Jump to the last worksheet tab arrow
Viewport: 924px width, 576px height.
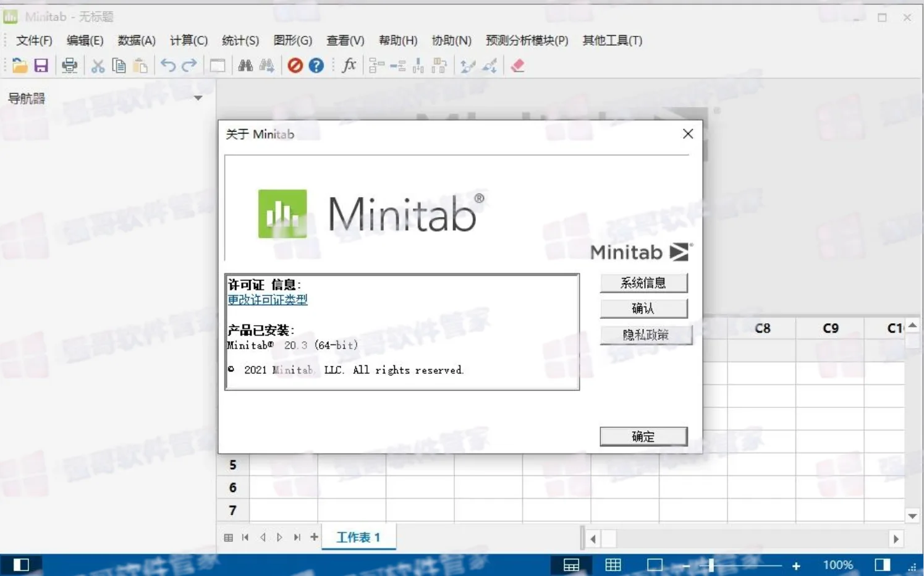297,538
